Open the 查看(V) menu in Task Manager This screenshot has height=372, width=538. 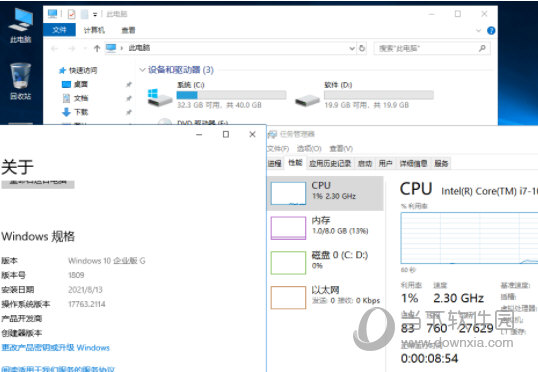pos(341,149)
